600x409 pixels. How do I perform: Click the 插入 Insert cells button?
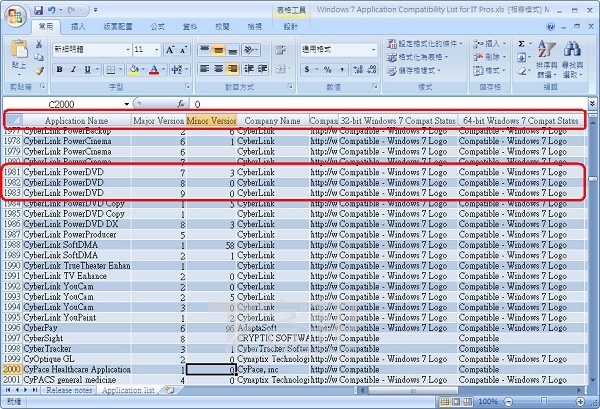(x=489, y=44)
